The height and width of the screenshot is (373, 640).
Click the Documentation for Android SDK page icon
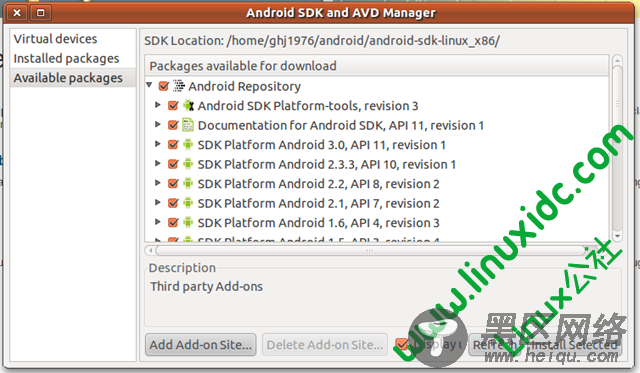click(x=188, y=125)
